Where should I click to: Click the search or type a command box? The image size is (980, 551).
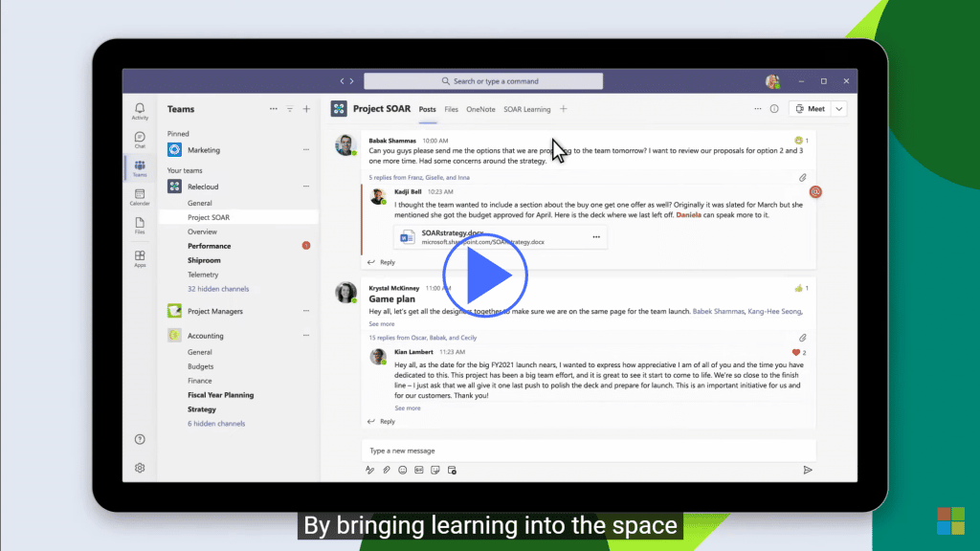pos(483,81)
